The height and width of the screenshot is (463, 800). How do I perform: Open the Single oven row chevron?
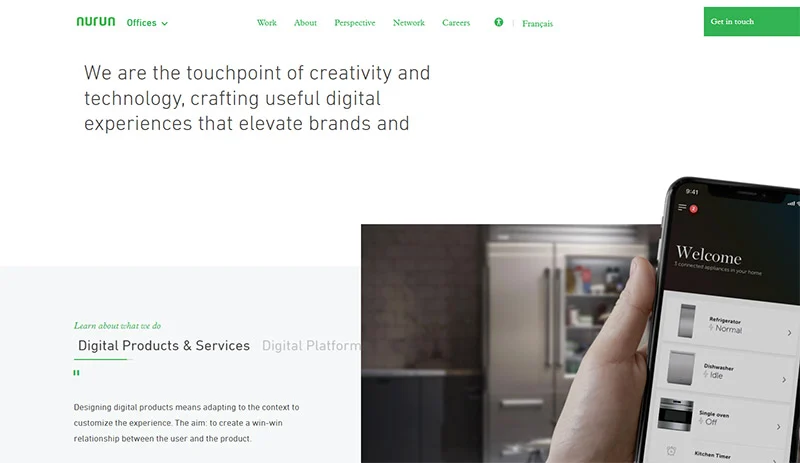coord(779,427)
